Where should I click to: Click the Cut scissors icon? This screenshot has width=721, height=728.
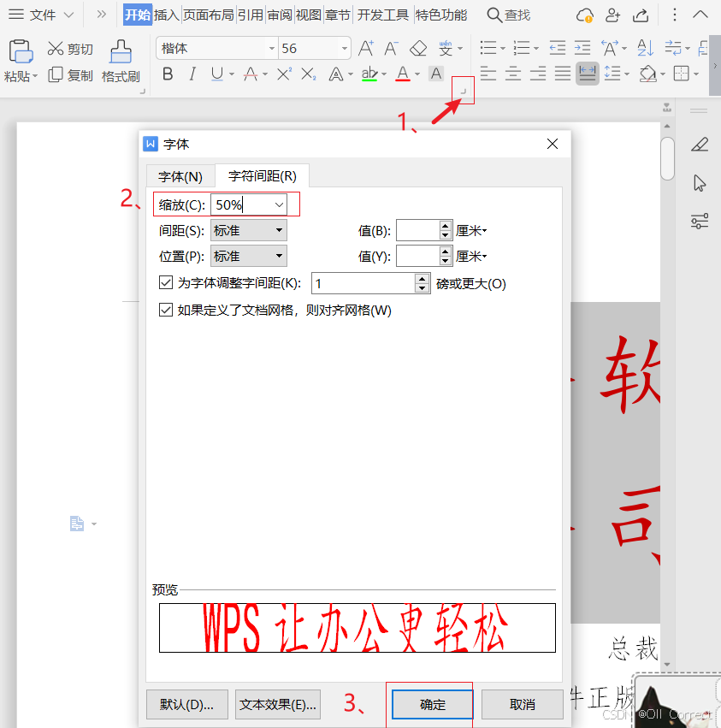click(56, 48)
